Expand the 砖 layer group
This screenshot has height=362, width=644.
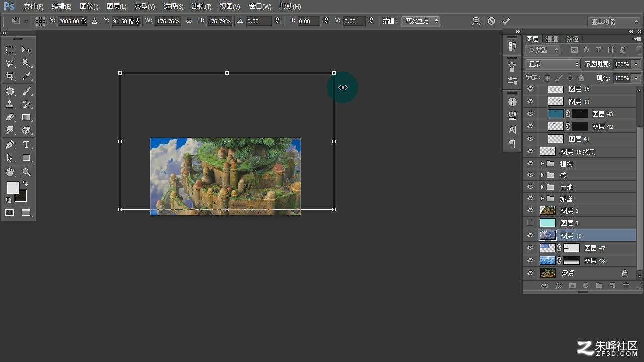[542, 175]
